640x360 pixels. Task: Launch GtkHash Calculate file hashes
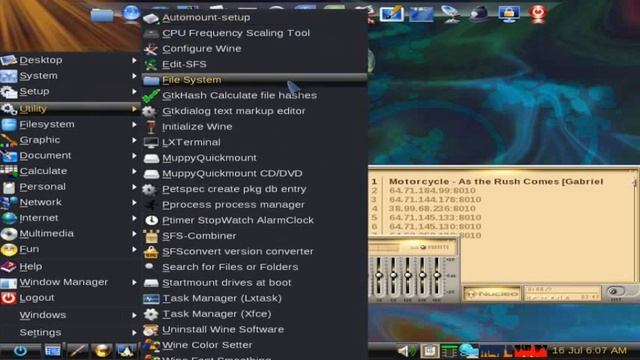tap(254, 96)
